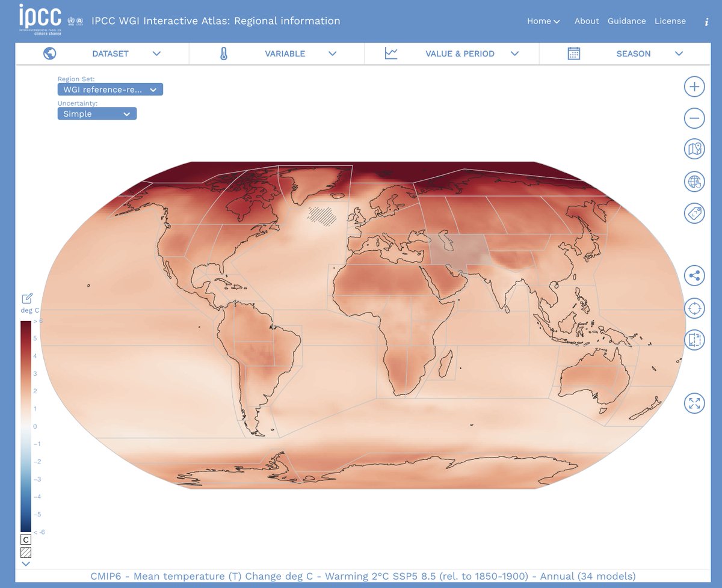Click the globe with pointer icon
The height and width of the screenshot is (588, 722).
(694, 181)
